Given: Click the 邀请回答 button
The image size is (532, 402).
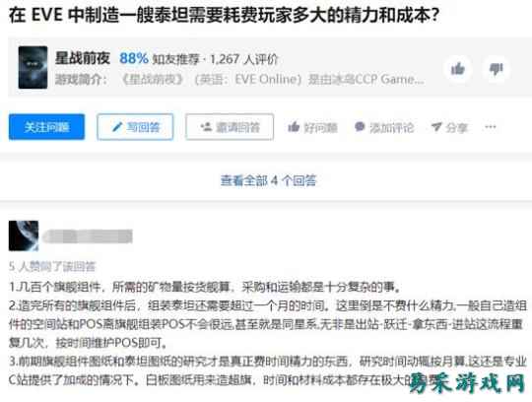Looking at the screenshot, I should [x=230, y=127].
